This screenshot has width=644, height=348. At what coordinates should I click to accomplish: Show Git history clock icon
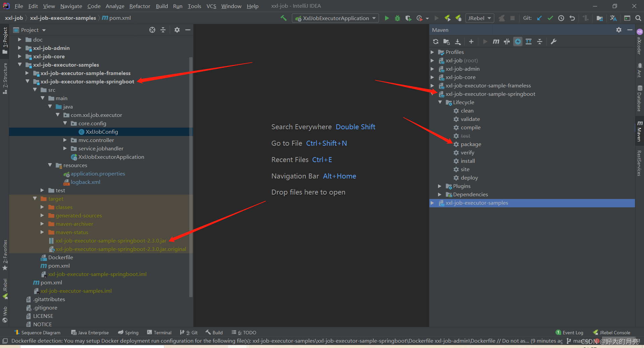(x=561, y=18)
